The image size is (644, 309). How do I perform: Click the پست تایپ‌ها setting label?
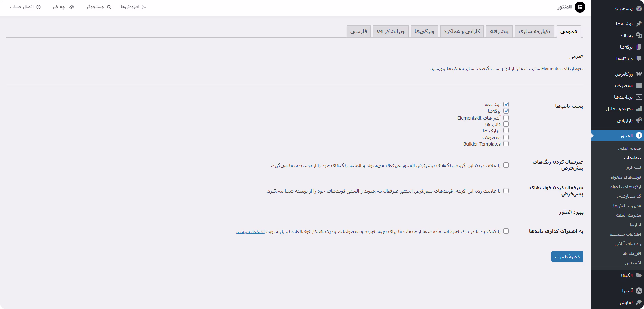click(569, 106)
